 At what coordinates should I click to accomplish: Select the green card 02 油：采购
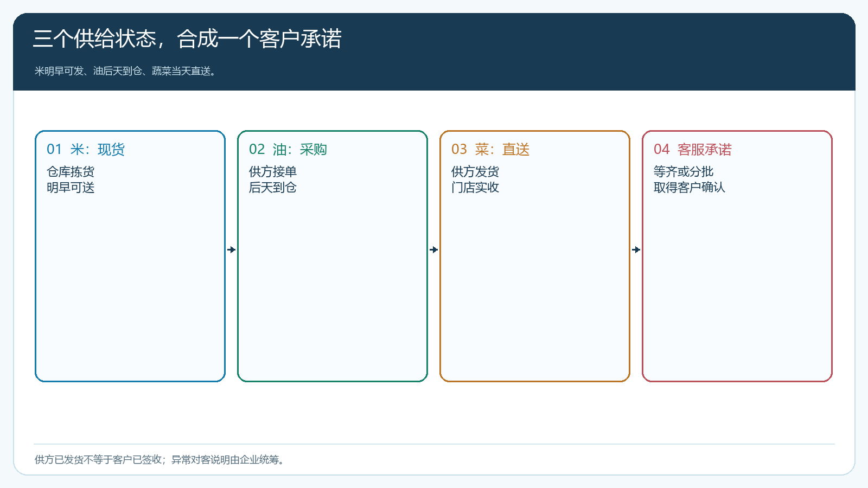click(333, 256)
